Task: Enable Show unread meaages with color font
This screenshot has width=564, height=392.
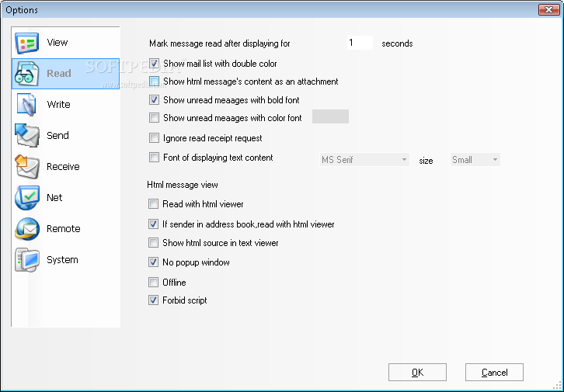Action: [154, 118]
